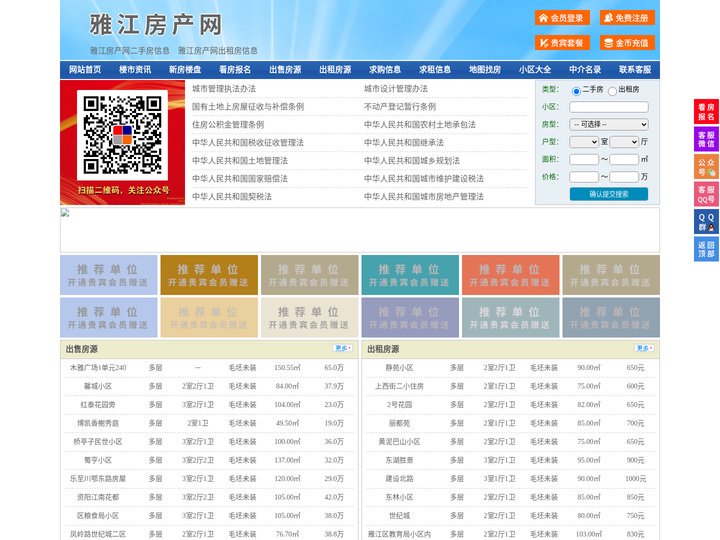The width and height of the screenshot is (720, 540).
Task: Open the 室 room count dropdown
Action: click(x=584, y=142)
